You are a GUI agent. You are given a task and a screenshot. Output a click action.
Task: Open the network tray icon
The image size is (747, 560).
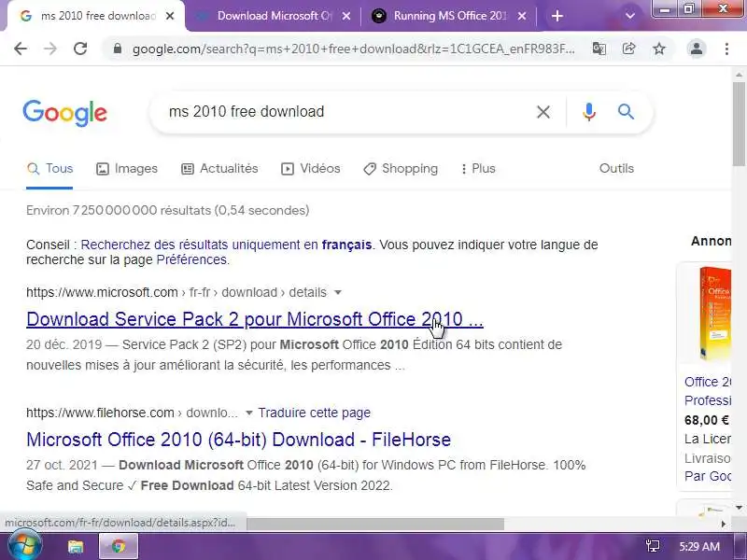[x=652, y=546]
